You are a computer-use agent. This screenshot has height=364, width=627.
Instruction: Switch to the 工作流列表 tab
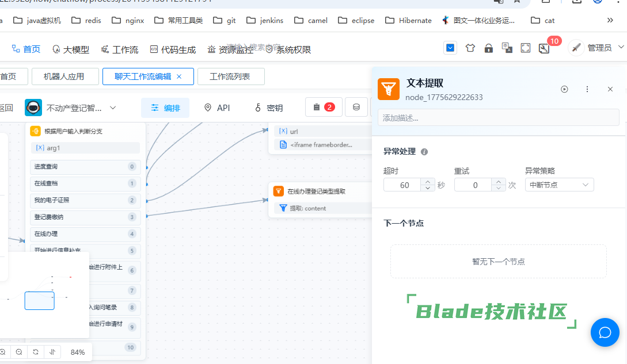(231, 76)
